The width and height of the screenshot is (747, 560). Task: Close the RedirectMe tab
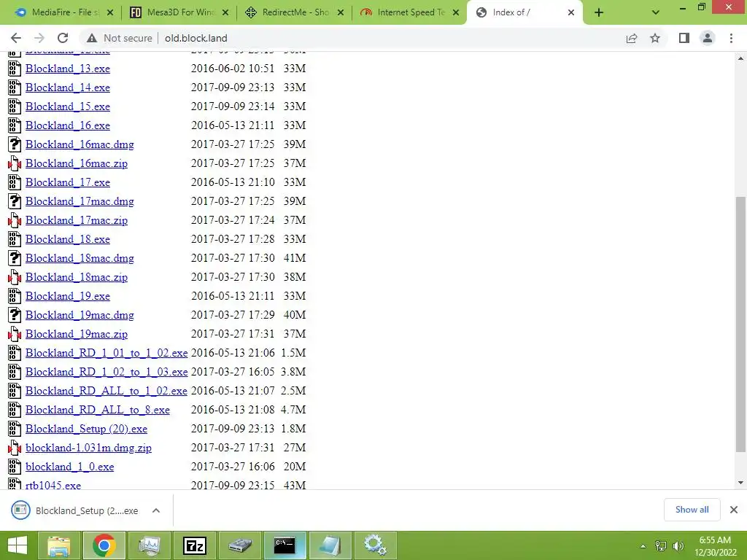341,13
